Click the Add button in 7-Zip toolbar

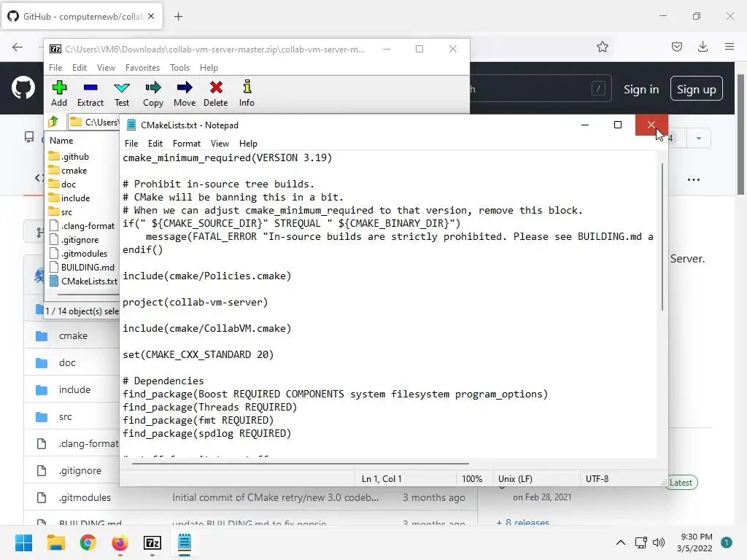pyautogui.click(x=59, y=94)
